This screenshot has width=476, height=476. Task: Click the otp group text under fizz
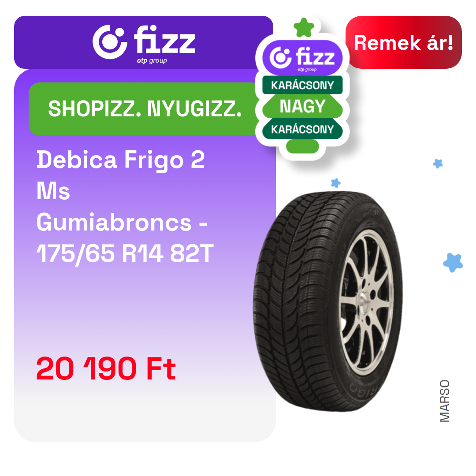coord(152,61)
